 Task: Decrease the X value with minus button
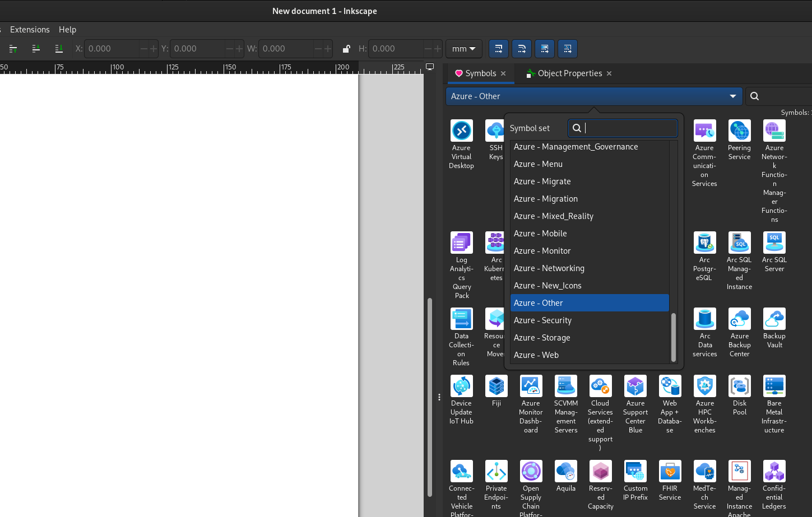144,49
